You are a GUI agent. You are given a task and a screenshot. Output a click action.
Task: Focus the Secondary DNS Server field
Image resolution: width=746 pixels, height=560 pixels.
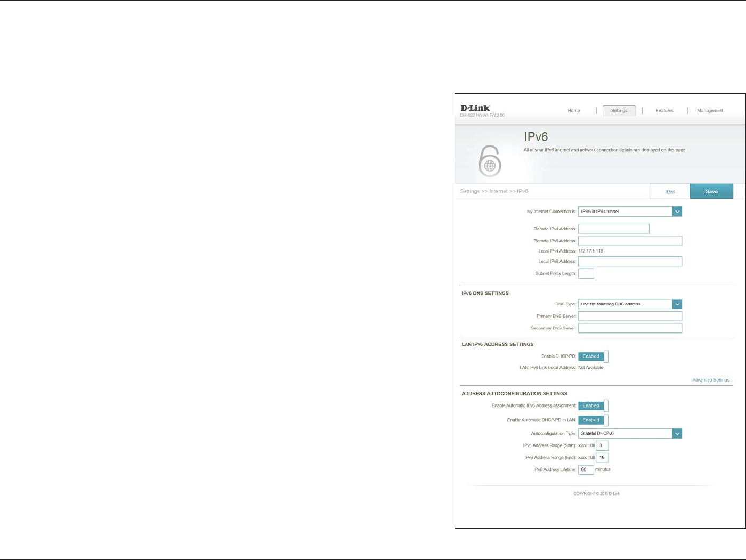(x=630, y=328)
